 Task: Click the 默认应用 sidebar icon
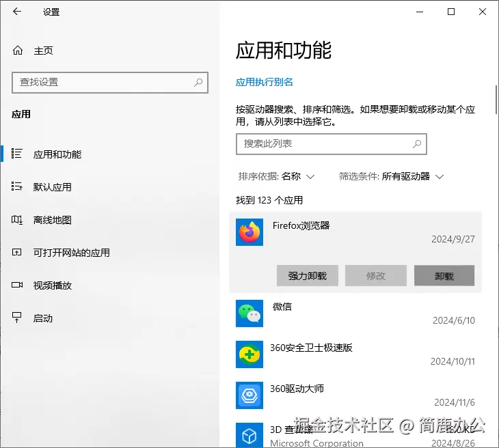[x=16, y=186]
